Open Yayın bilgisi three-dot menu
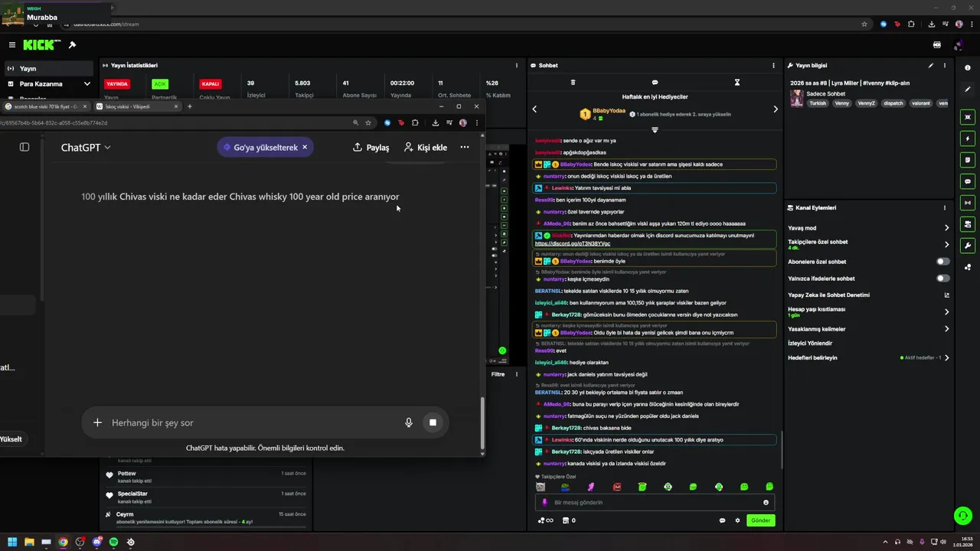 (x=944, y=66)
